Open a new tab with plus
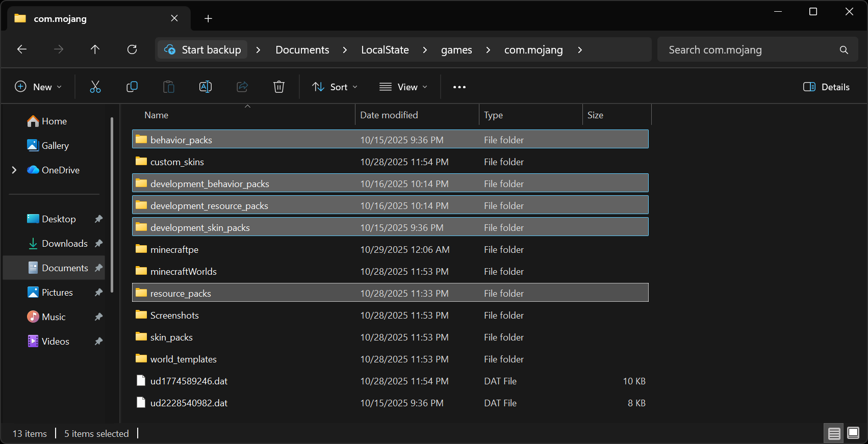Screen dimensions: 868x444 (x=208, y=19)
